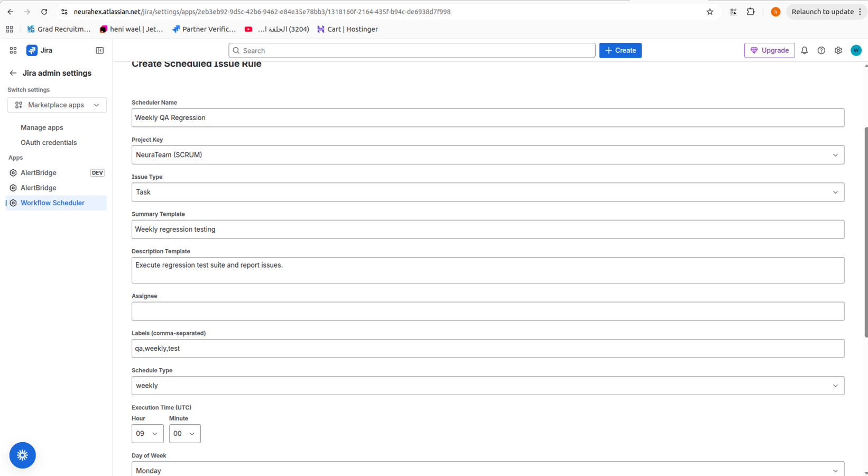Select Workflow Scheduler in Apps list

pos(52,203)
